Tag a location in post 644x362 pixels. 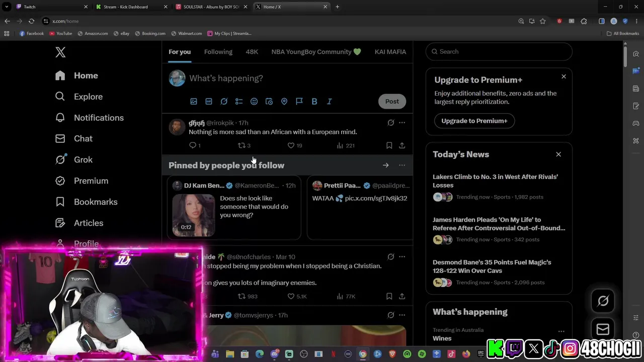[x=284, y=102]
